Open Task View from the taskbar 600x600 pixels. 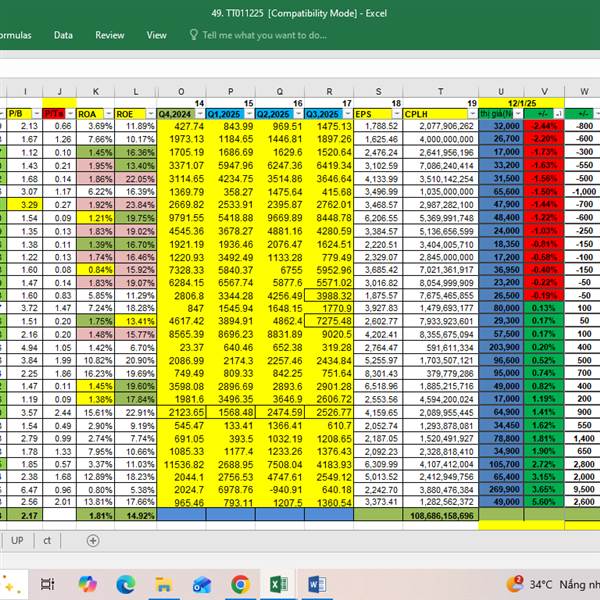tap(47, 584)
